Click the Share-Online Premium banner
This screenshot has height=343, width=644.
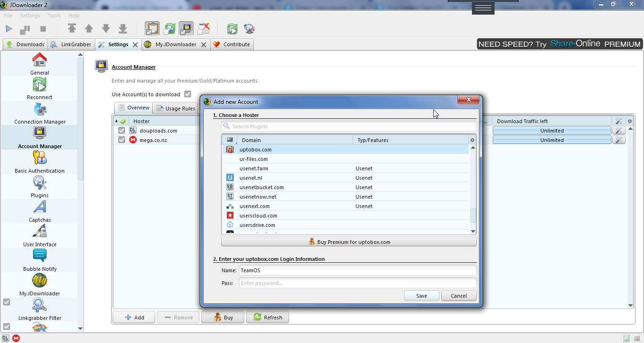(x=560, y=44)
